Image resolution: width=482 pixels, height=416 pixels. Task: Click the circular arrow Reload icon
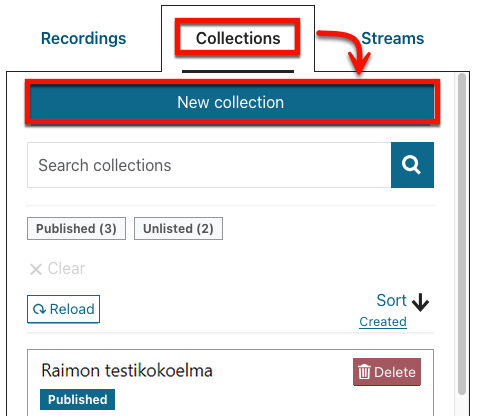tap(39, 309)
